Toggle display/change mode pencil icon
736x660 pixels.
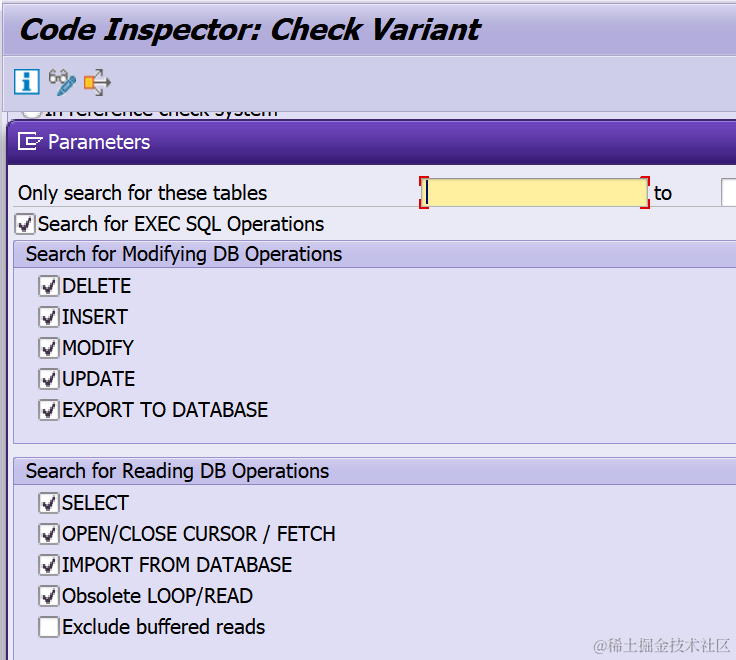[62, 82]
